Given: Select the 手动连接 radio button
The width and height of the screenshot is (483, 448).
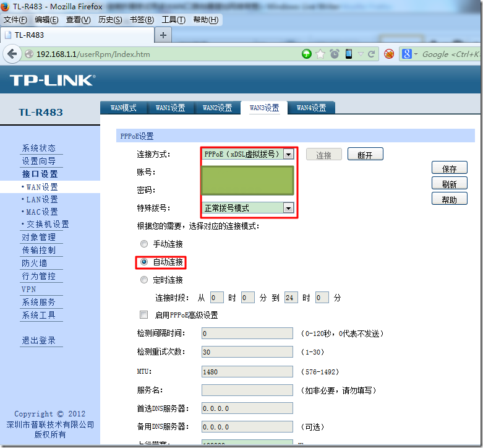Looking at the screenshot, I should [144, 244].
